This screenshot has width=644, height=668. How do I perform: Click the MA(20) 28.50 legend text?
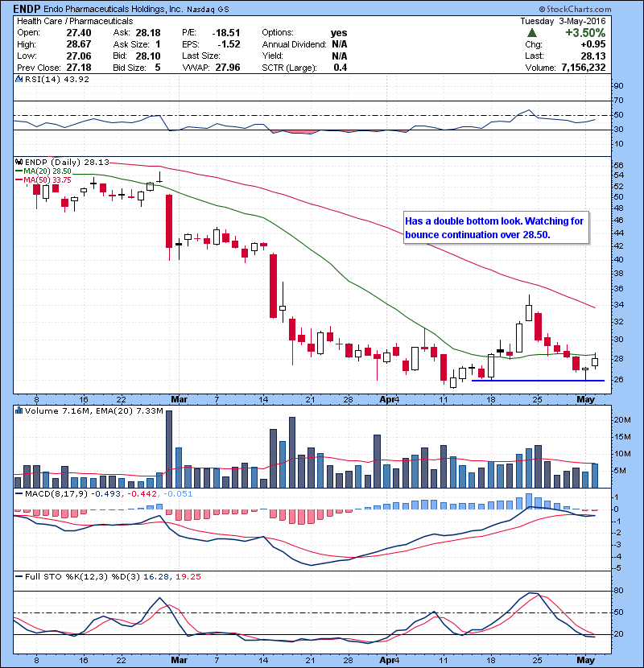click(47, 171)
